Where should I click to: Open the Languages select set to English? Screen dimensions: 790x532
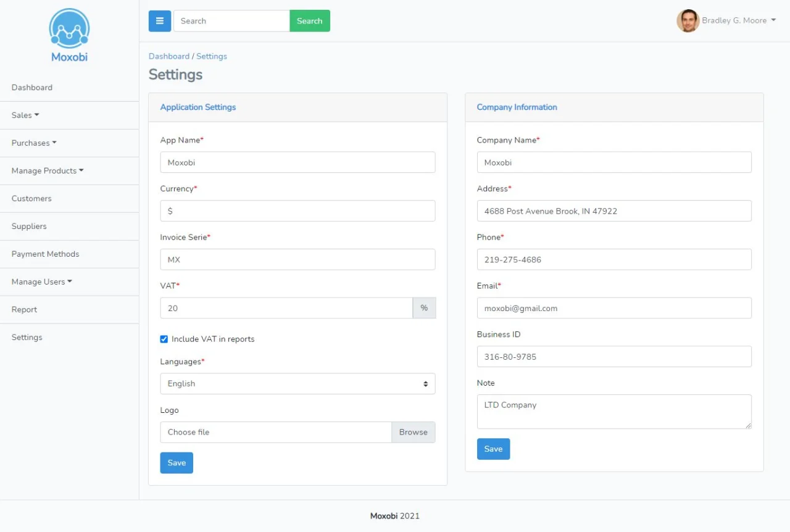click(297, 383)
